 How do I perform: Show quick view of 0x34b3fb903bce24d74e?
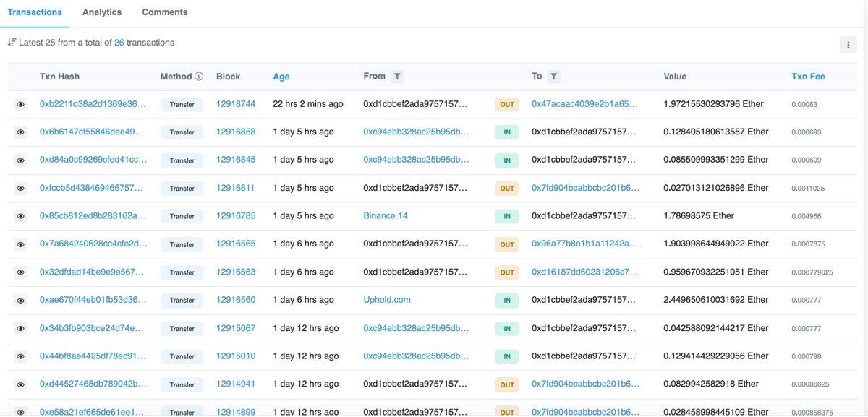coord(21,328)
